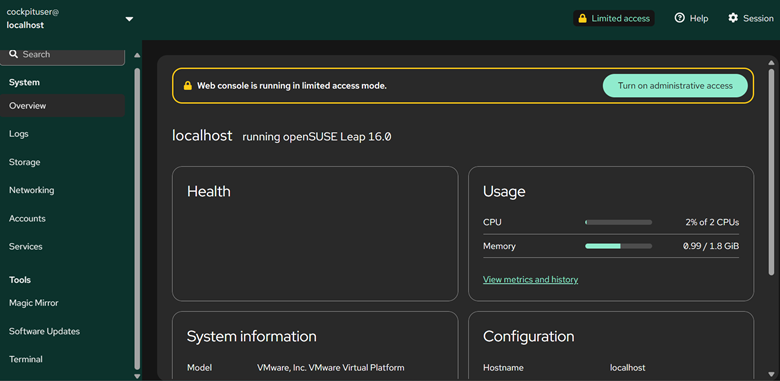Click the Hostname value localhost
Screen dimensions: 780x381
tap(628, 368)
